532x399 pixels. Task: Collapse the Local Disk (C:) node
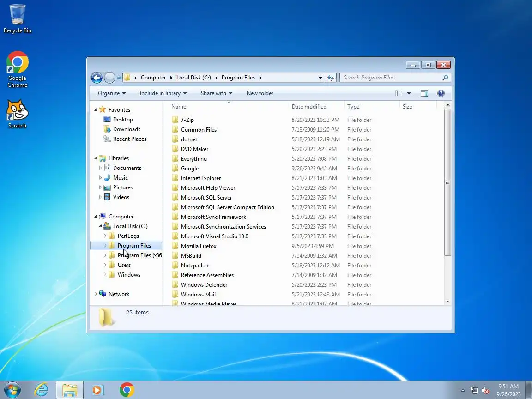100,226
